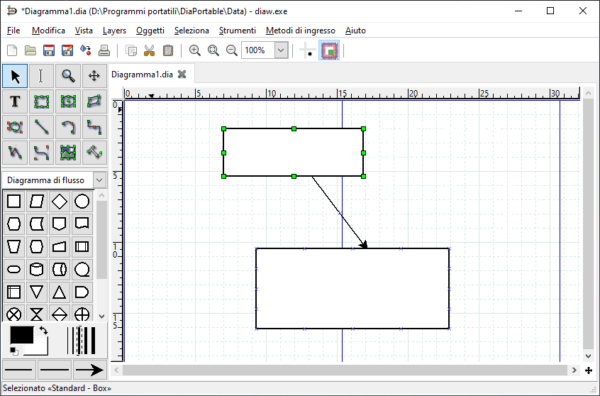This screenshot has width=600, height=396.
Task: Select the Polyline tool
Action: click(15, 153)
